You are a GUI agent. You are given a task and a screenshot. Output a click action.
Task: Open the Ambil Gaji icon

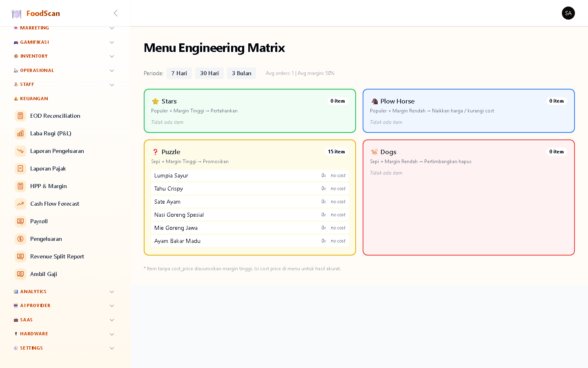20,274
